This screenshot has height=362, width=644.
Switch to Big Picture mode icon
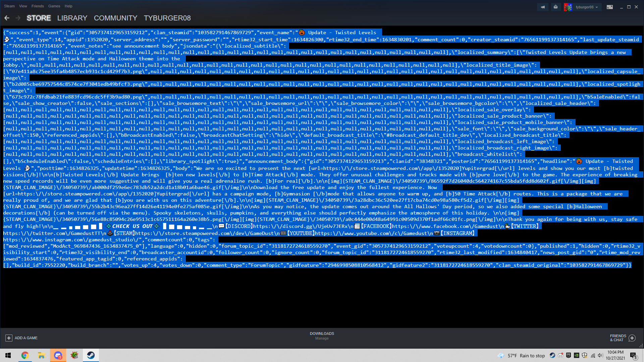tap(610, 7)
